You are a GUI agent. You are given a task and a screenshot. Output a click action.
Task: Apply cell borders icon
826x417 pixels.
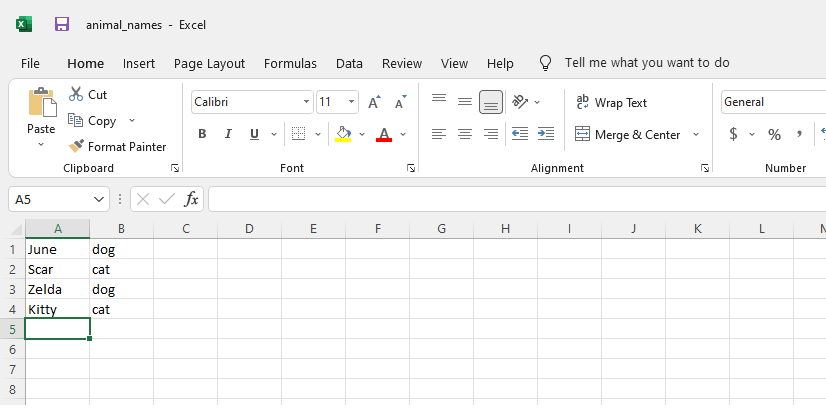pos(299,134)
